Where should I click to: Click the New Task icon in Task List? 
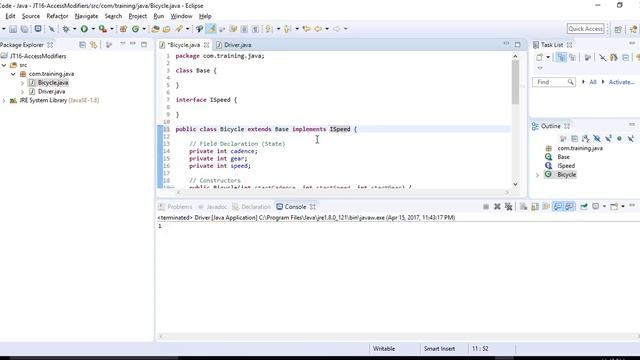click(540, 58)
